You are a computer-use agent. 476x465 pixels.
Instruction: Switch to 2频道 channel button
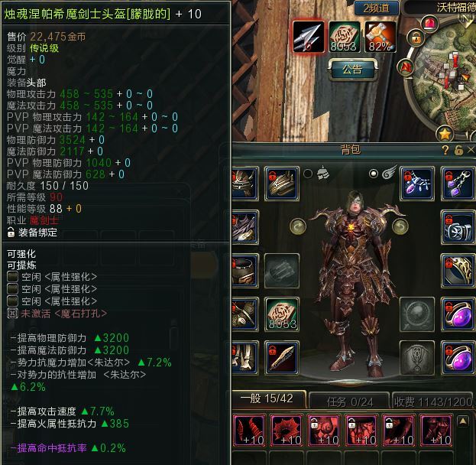[377, 8]
